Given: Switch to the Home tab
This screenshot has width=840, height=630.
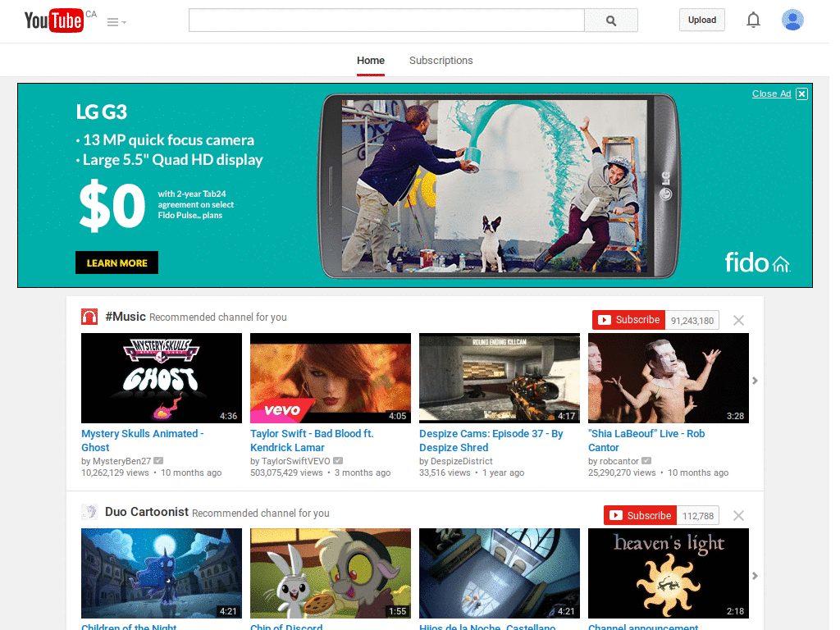Looking at the screenshot, I should [x=371, y=60].
